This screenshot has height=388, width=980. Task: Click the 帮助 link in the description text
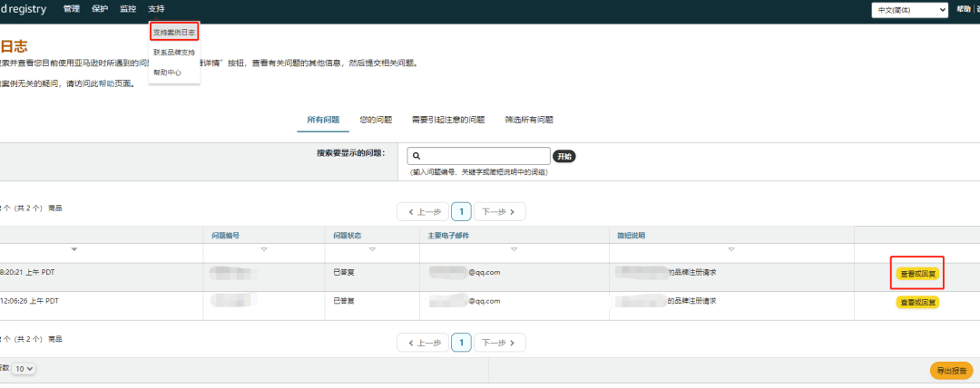click(x=105, y=83)
